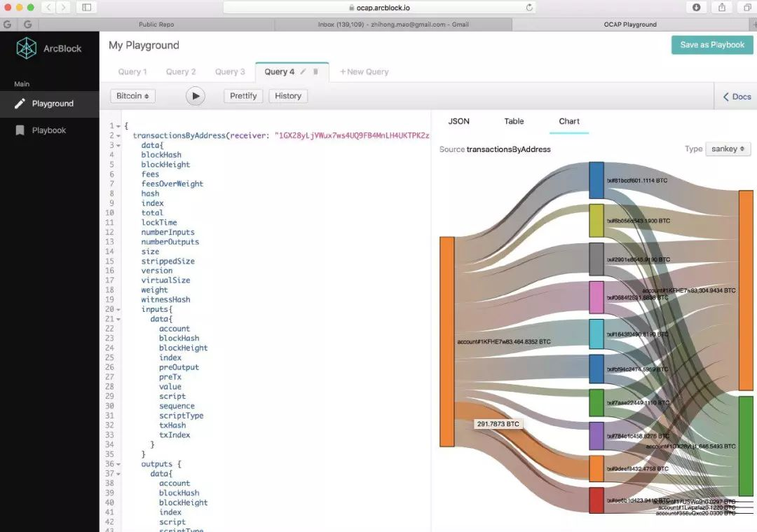This screenshot has width=757, height=532.
Task: Click the pencil icon to rename Query 4
Action: coord(304,71)
